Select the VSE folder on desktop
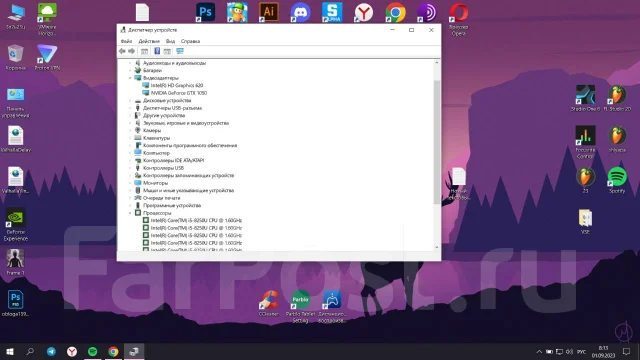640x360 pixels. (x=585, y=222)
